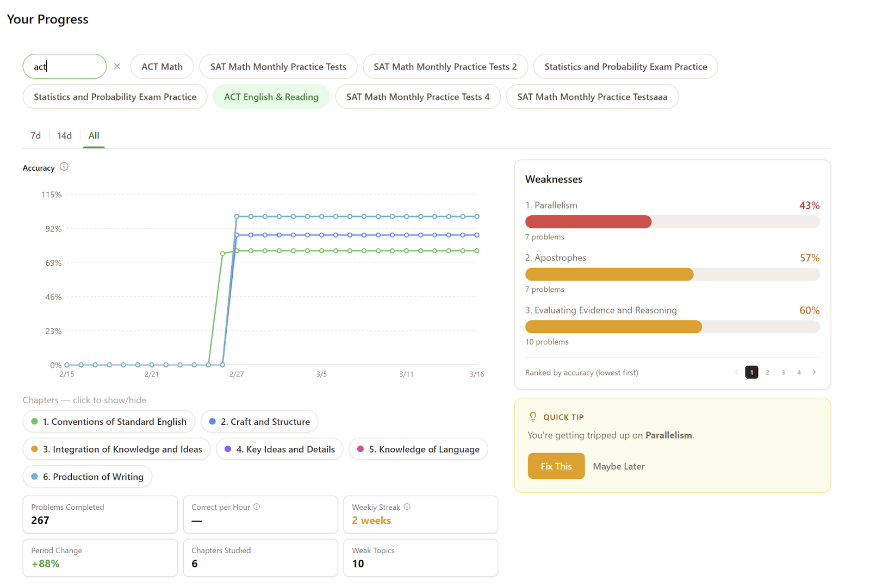Click inside the course search input
870x588 pixels.
[64, 66]
